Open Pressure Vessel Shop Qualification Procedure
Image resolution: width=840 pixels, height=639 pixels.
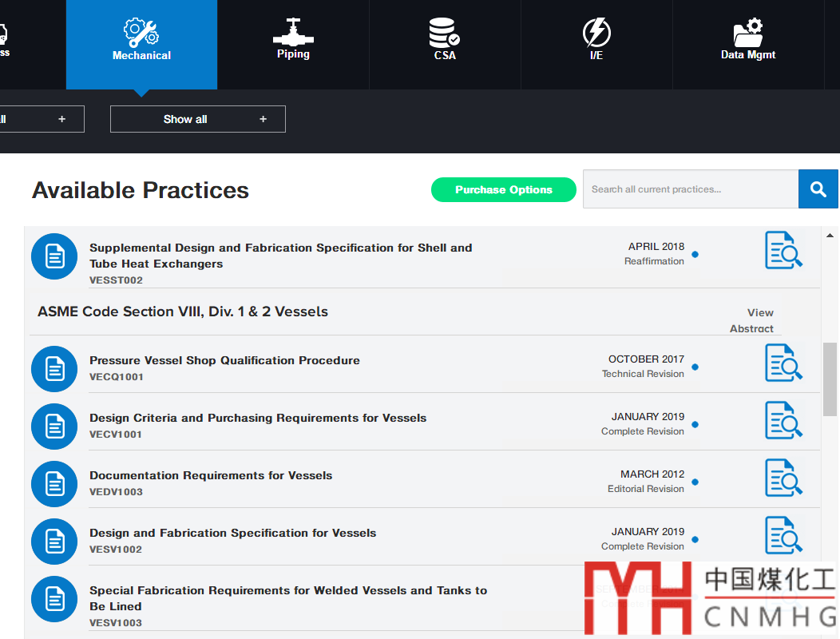coord(224,360)
